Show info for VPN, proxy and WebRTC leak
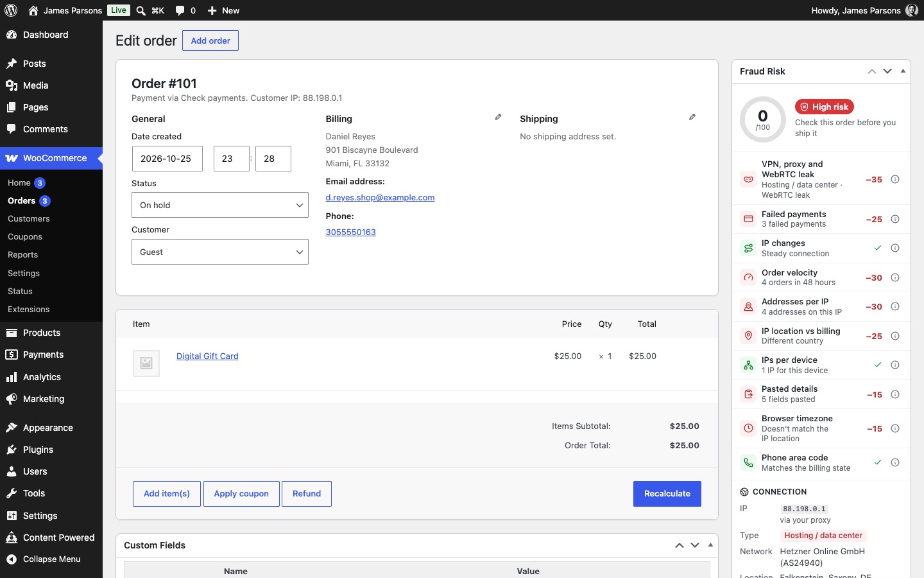Screen dimensions: 924x578 (895, 179)
